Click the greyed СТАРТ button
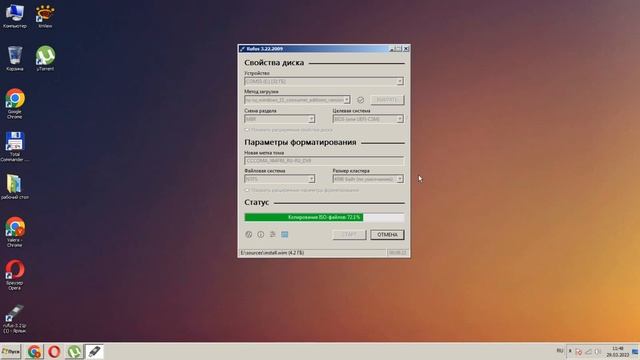Image resolution: width=640 pixels, height=360 pixels. 349,235
